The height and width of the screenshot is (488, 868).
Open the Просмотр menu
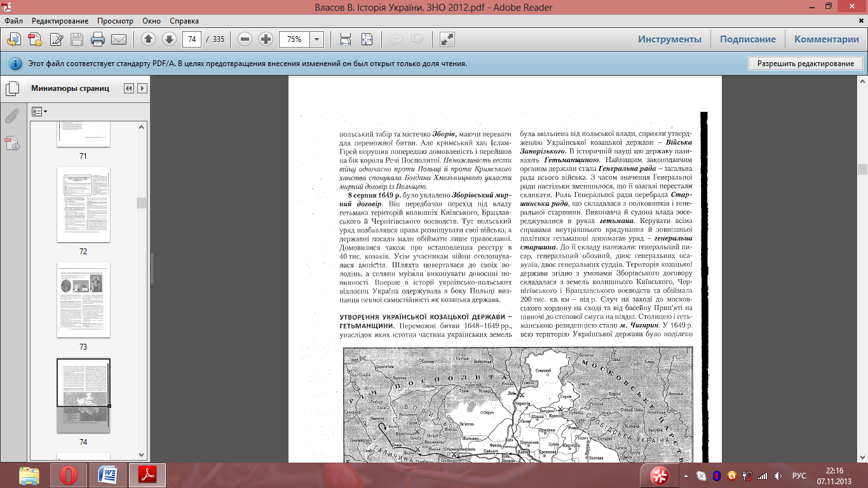click(116, 21)
